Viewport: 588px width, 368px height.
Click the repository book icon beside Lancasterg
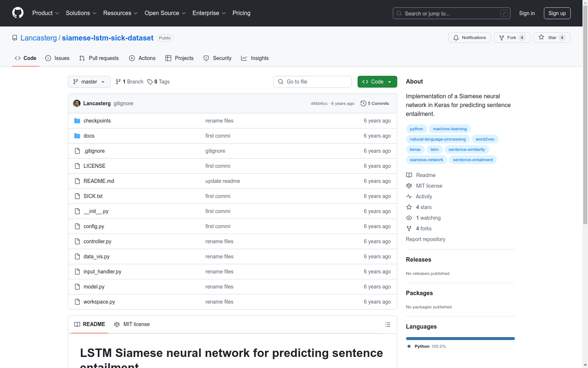click(15, 38)
